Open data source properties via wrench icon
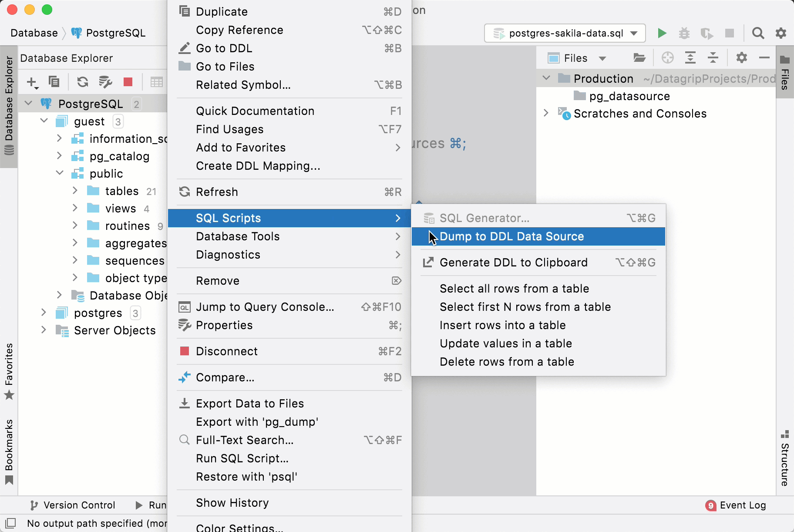The image size is (794, 532). pos(104,82)
